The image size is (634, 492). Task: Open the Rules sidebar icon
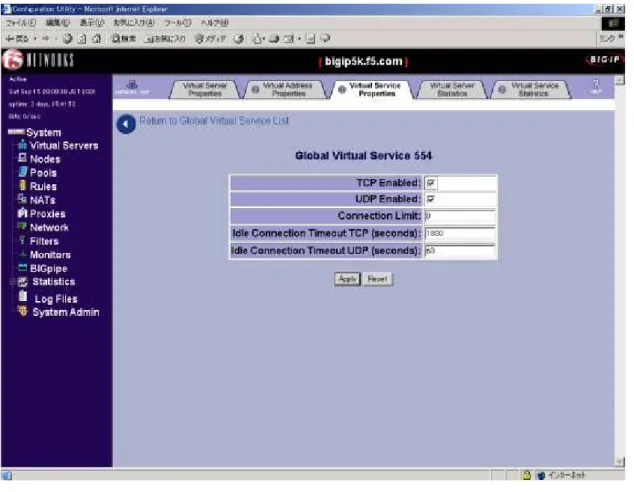(23, 186)
